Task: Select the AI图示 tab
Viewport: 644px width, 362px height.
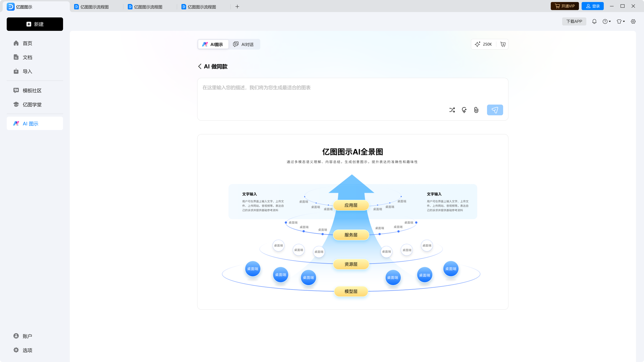Action: pos(213,44)
